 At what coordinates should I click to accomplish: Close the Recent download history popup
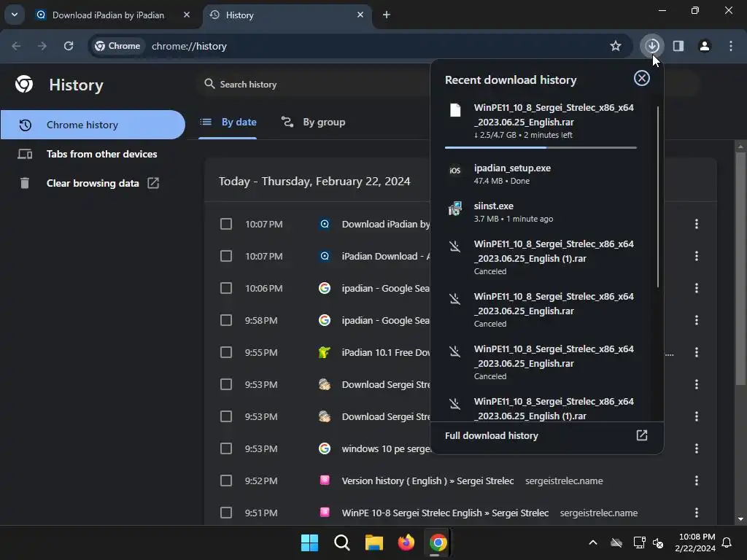[x=642, y=78]
